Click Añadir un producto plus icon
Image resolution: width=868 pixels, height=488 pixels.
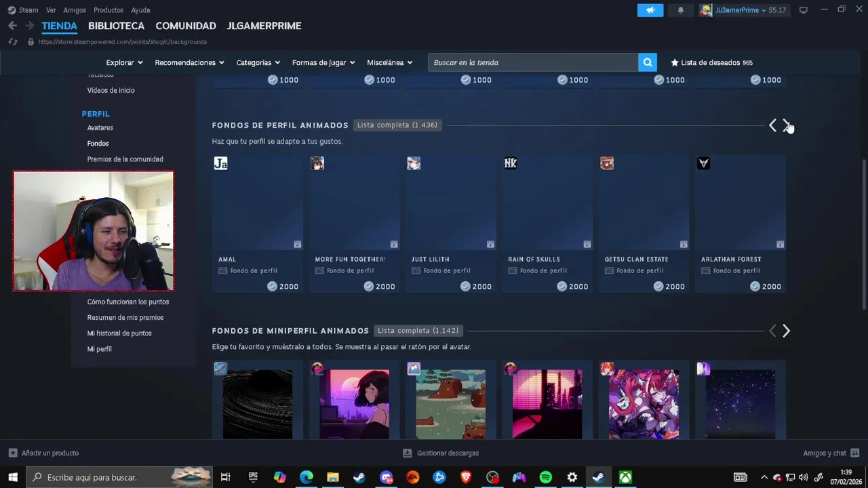point(13,453)
